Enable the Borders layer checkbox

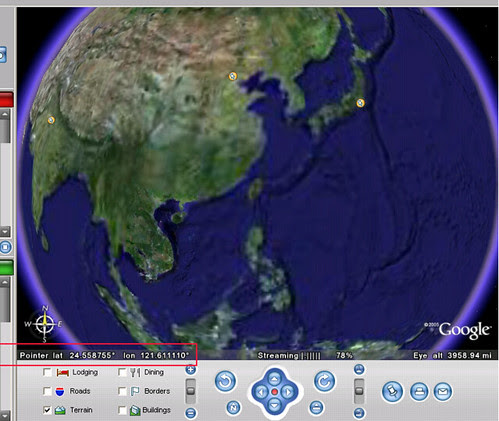(x=122, y=391)
